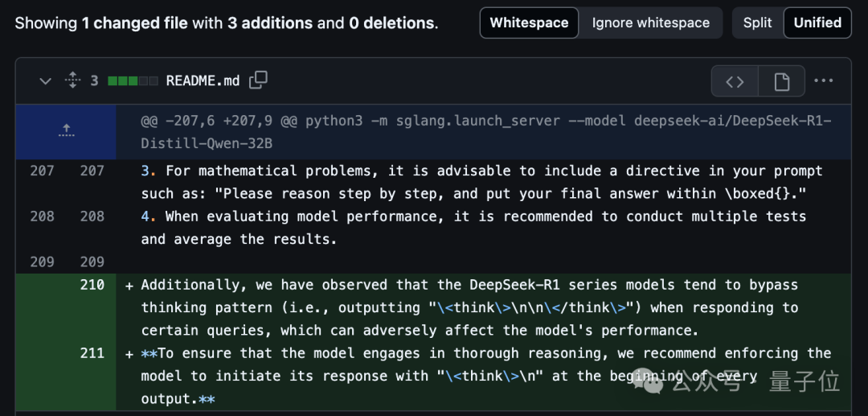The height and width of the screenshot is (416, 868).
Task: Select Ignore whitespace option
Action: coord(650,23)
